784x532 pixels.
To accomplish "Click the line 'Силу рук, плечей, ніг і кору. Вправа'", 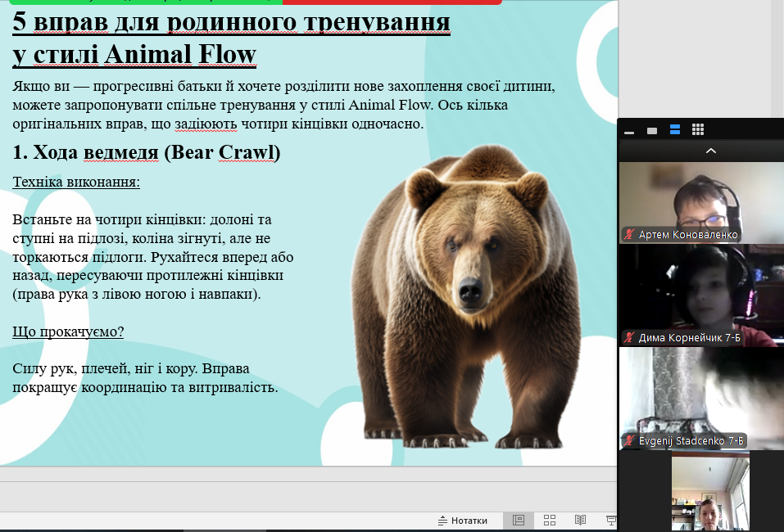I will [x=130, y=368].
